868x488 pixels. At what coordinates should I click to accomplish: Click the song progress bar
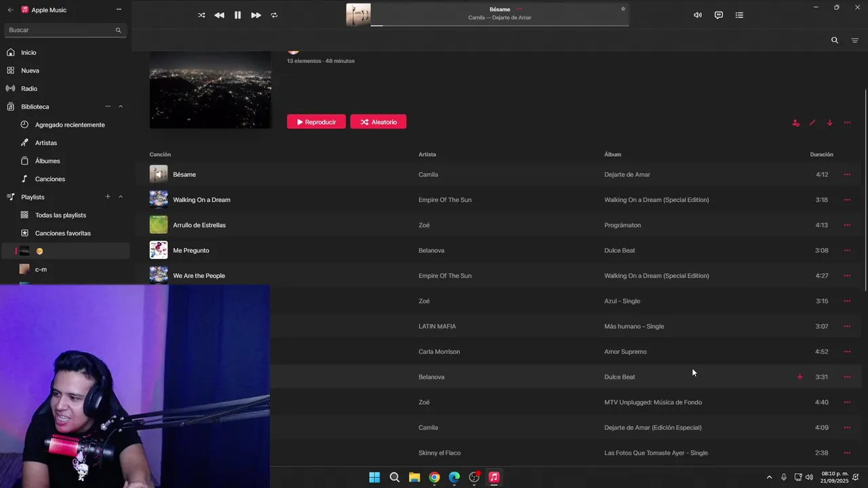coord(499,26)
